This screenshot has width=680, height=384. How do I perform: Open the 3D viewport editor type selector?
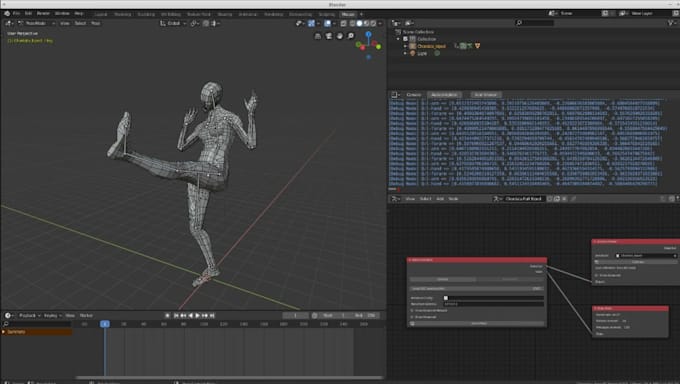click(9, 23)
